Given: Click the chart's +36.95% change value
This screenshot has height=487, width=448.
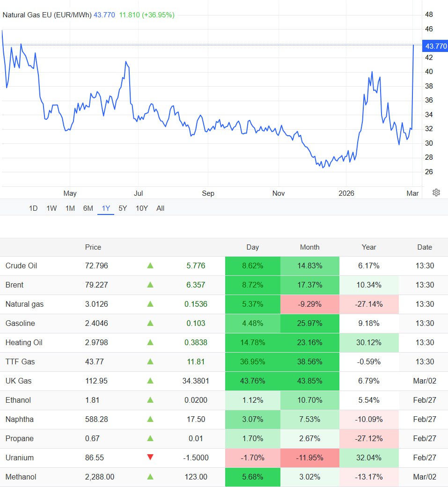Looking at the screenshot, I should click(x=158, y=15).
